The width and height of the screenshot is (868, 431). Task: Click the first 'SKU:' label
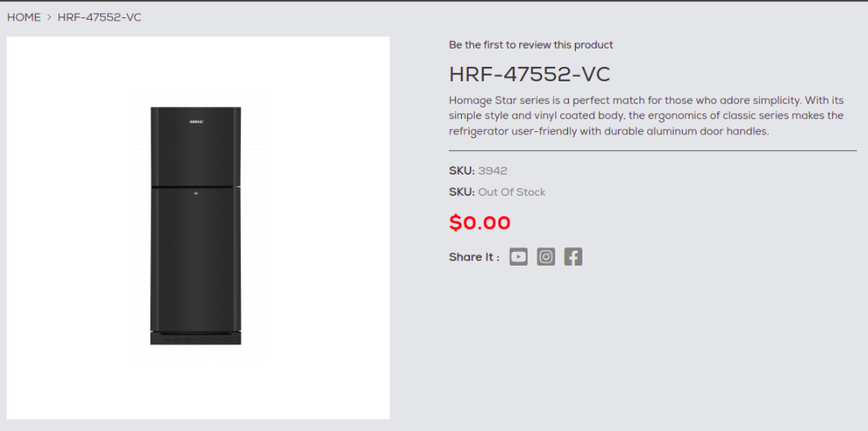point(462,171)
